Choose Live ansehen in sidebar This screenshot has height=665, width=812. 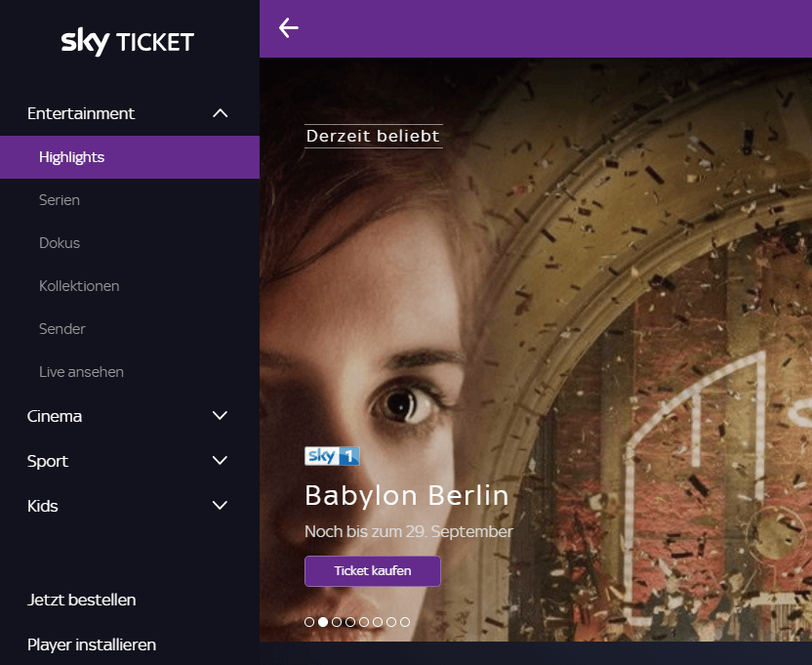81,372
